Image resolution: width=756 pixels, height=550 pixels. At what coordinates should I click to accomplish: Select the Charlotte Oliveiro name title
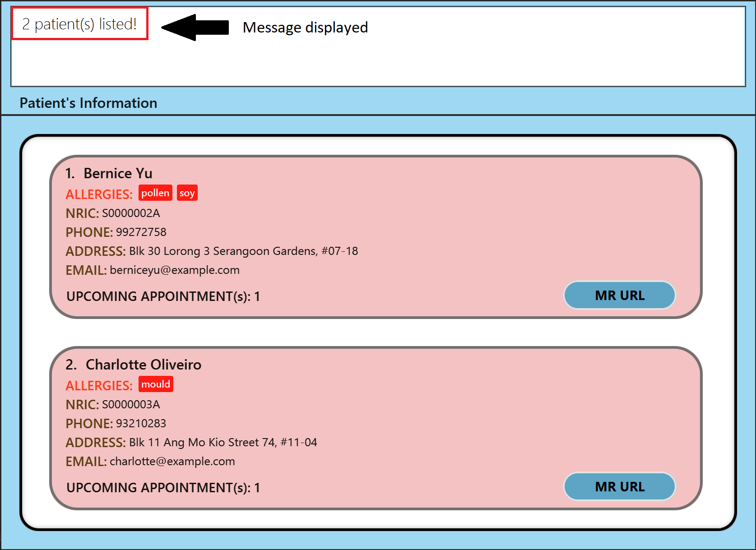pyautogui.click(x=144, y=365)
